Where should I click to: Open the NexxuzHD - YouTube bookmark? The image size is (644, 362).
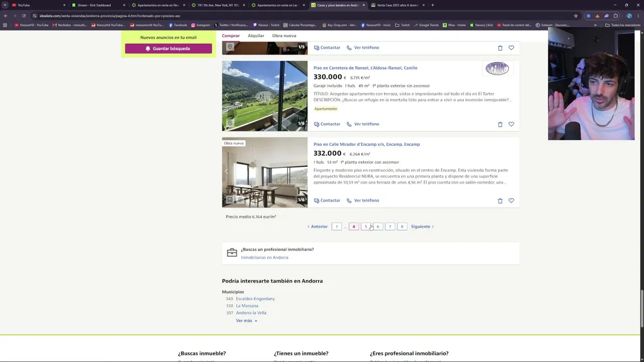pyautogui.click(x=32, y=25)
